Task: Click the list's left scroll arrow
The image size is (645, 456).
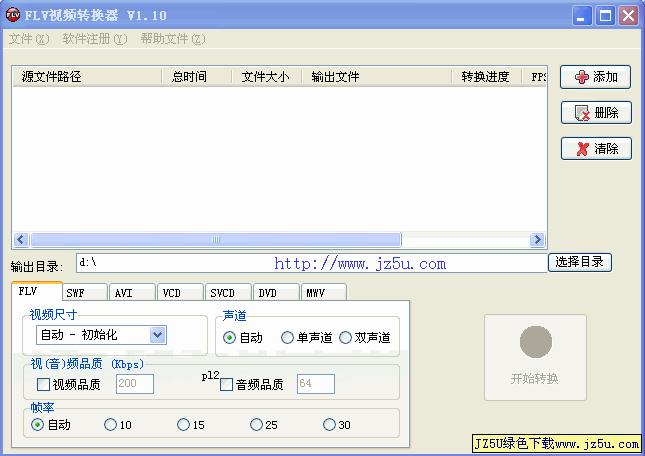Action: (21, 239)
